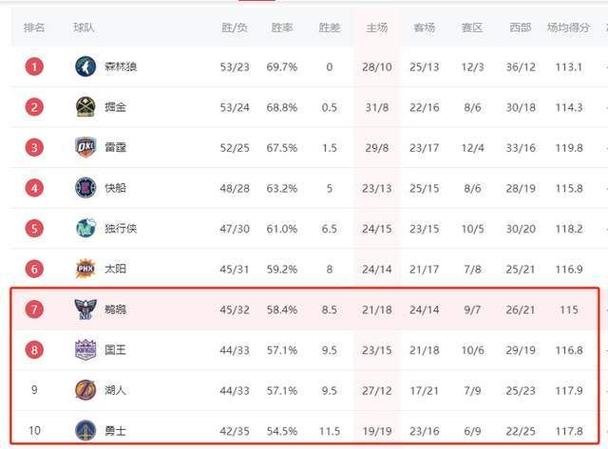
Task: Select the 主场 column header
Action: [x=377, y=28]
